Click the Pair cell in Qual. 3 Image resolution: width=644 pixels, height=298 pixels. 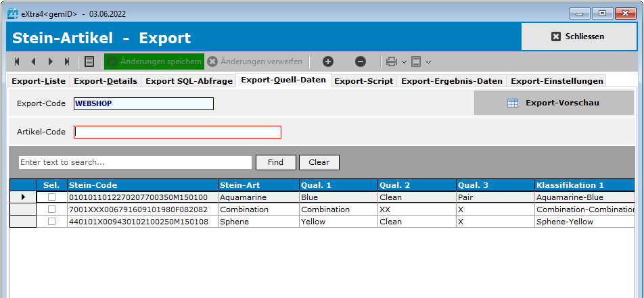[495, 197]
